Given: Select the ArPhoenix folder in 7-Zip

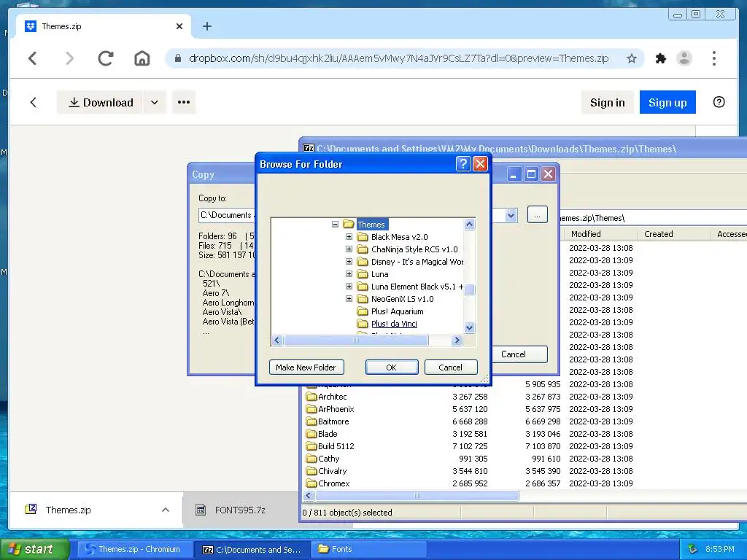Looking at the screenshot, I should pyautogui.click(x=336, y=409).
